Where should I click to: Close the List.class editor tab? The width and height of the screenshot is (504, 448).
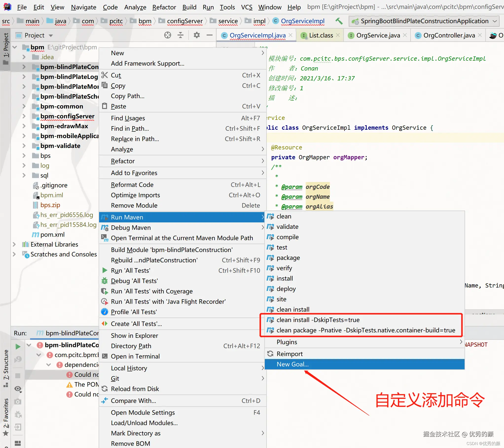click(338, 35)
